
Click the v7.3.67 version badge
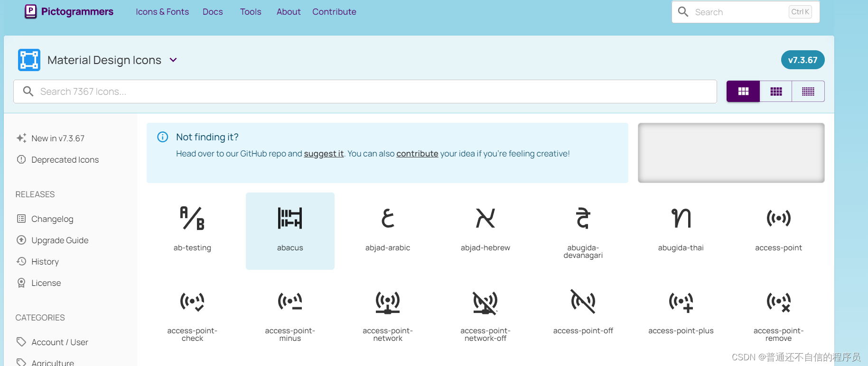(x=803, y=60)
